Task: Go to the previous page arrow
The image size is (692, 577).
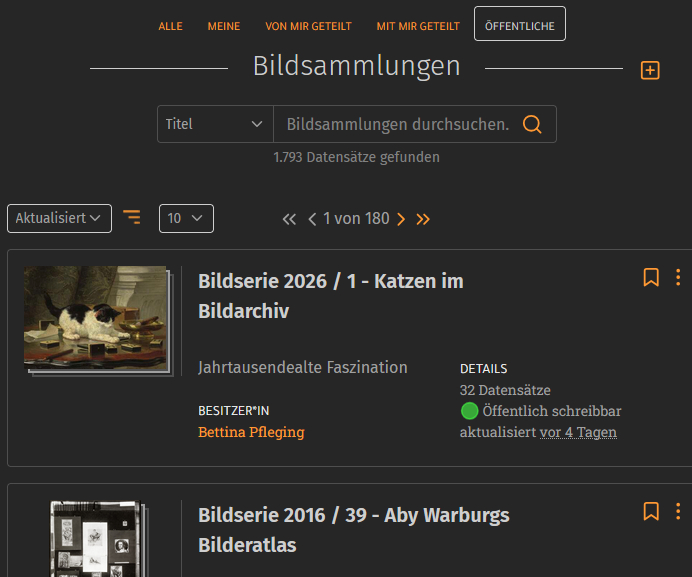Action: coord(312,219)
